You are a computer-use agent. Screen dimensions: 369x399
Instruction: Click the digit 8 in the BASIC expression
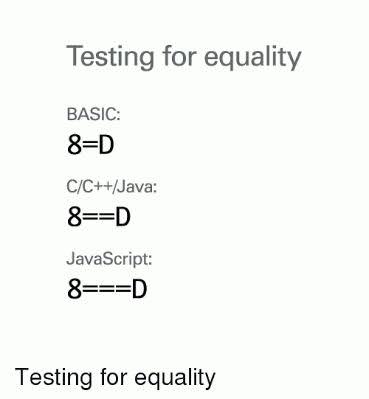click(74, 145)
